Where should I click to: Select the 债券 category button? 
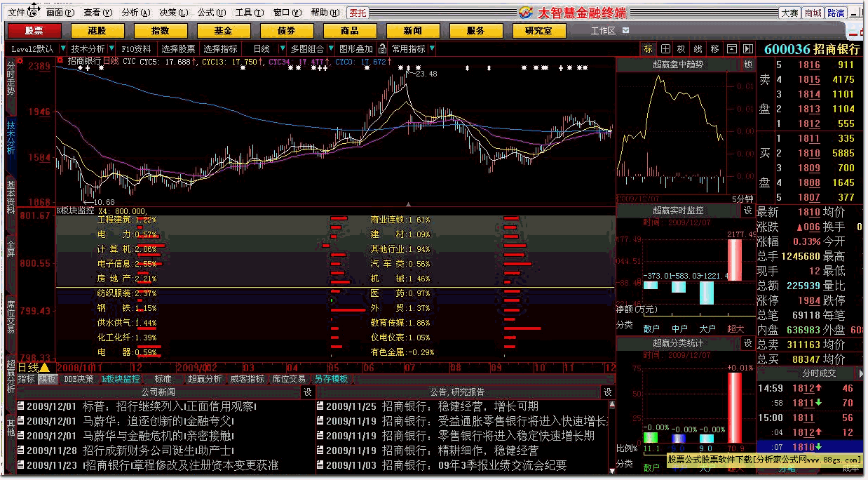(287, 31)
